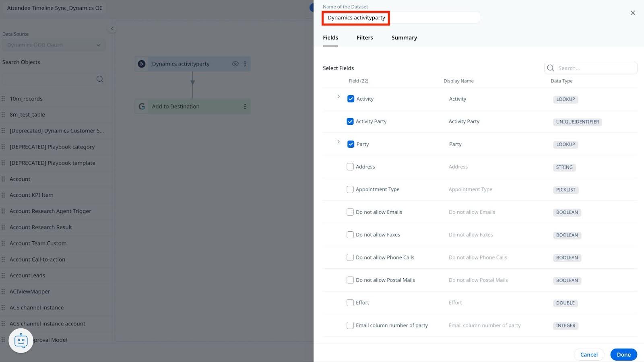Screen dimensions: 644x362
Task: Expand the Party lookup field row
Action: (x=339, y=142)
